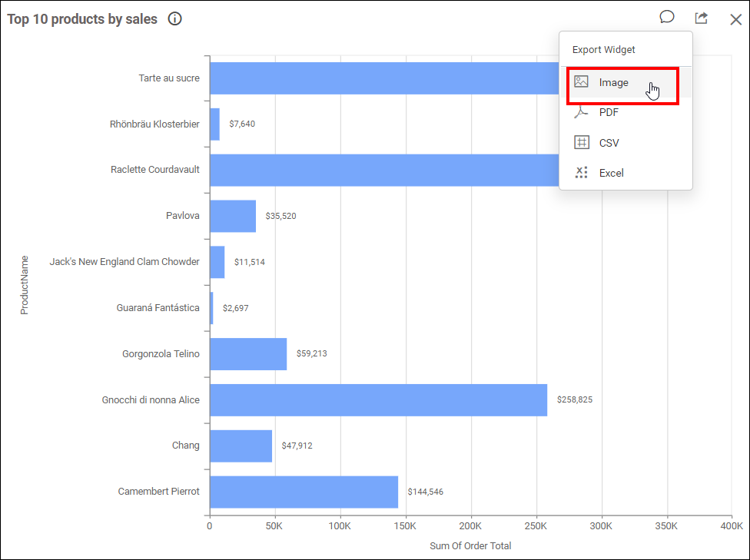Click the Tarte au sucre bar
The image size is (750, 560).
pyautogui.click(x=384, y=78)
